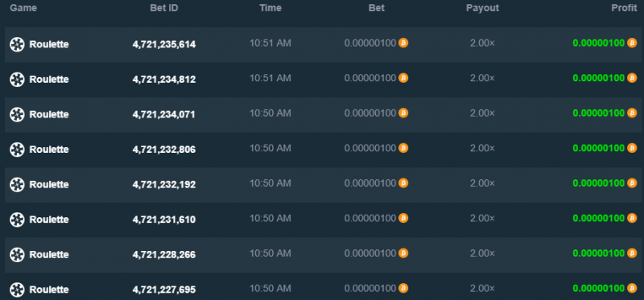The image size is (644, 300).
Task: Click 10:51 AM time in row 4,721,235,614
Action: click(270, 43)
